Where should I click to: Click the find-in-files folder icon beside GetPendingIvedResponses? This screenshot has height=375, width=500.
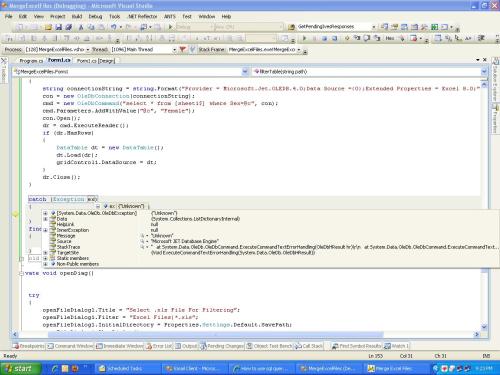click(x=291, y=27)
